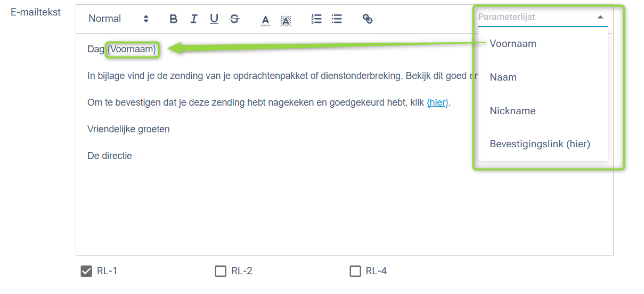
Task: Insert a numbered list
Action: click(316, 19)
